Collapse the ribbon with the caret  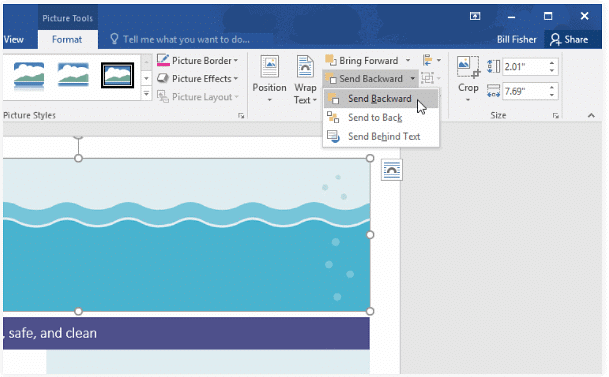coord(591,115)
